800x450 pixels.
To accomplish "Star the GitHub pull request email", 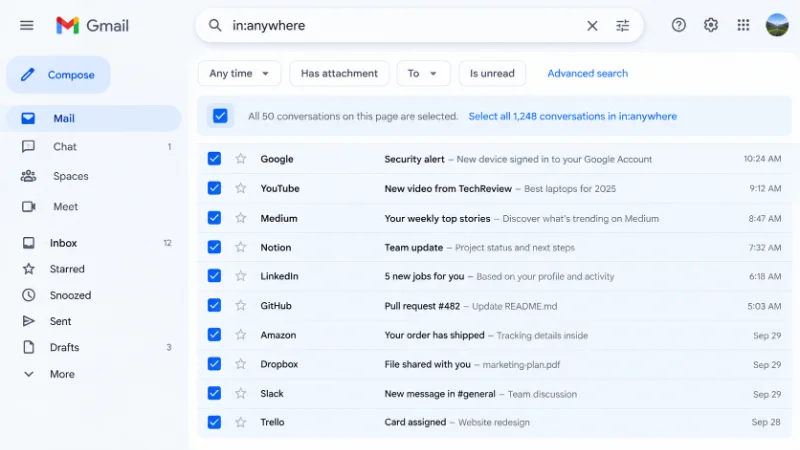I will click(x=240, y=306).
